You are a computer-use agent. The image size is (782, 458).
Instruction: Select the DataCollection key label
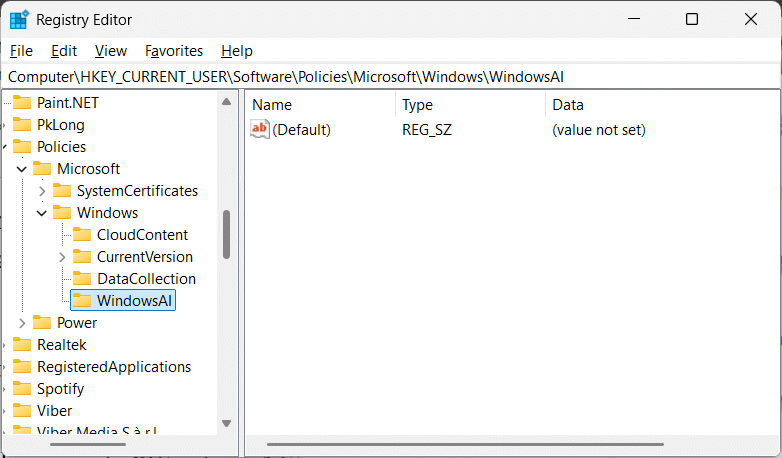click(x=146, y=278)
